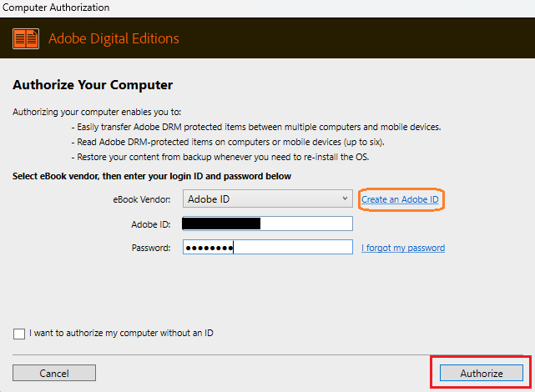Click the Password field label
535x392 pixels.
151,248
